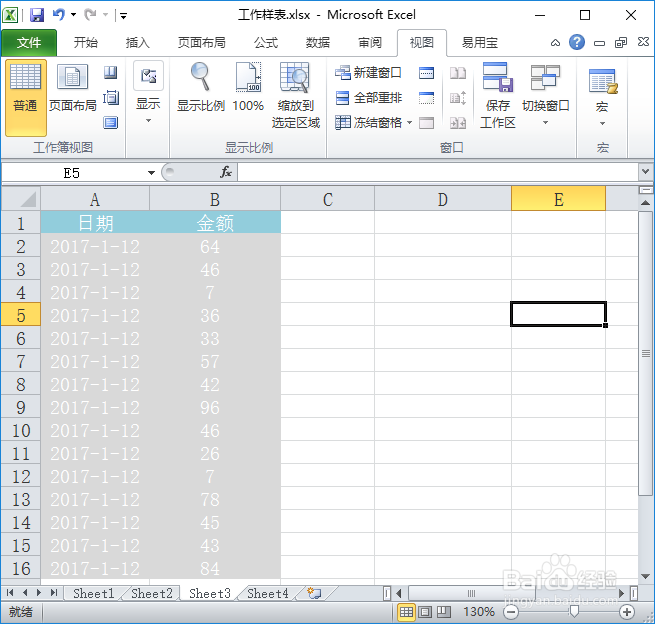Click the fx Insert Function icon
This screenshot has height=624, width=655.
[x=226, y=172]
